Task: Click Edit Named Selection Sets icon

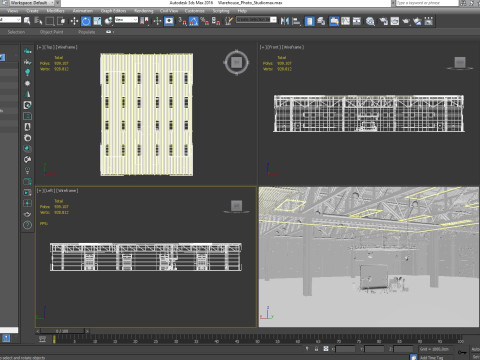Action: [x=229, y=21]
